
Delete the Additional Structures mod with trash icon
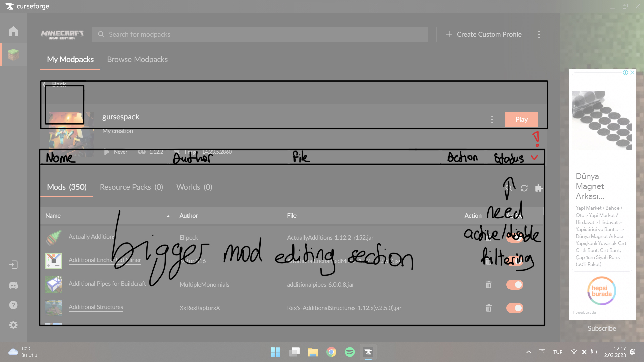(489, 308)
